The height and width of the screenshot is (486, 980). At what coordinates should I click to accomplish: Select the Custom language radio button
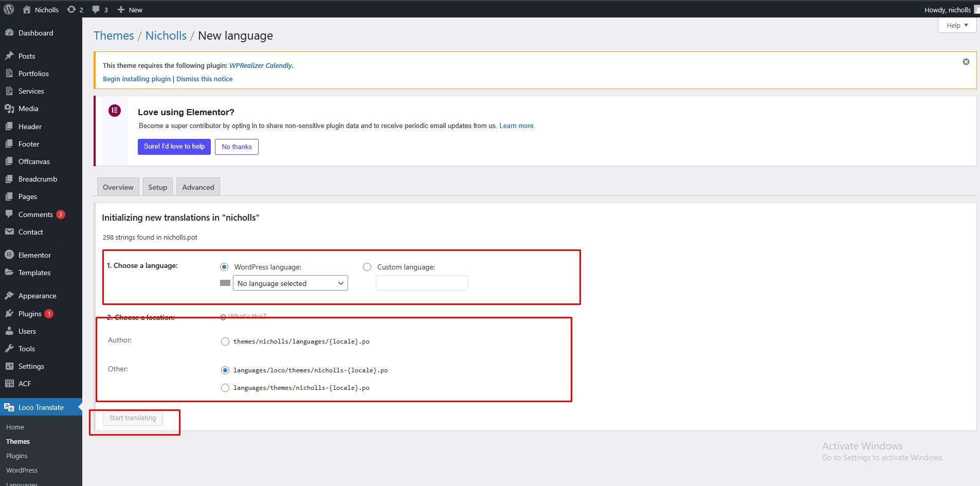pos(367,267)
